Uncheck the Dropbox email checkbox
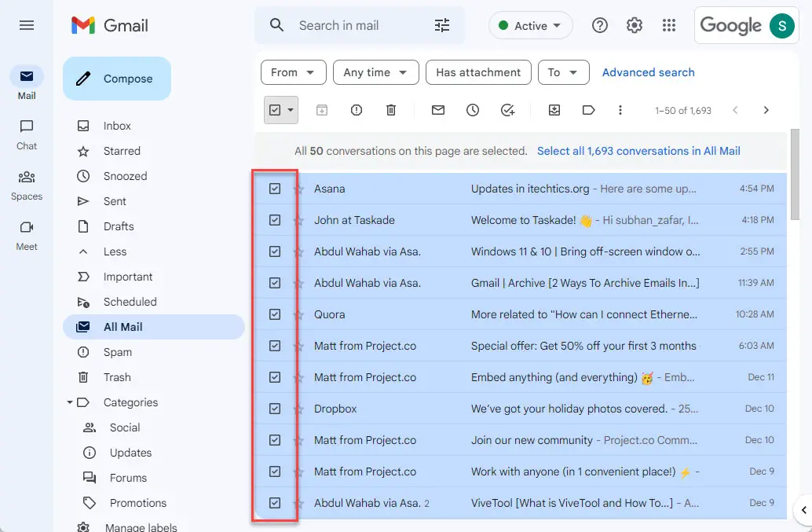812x532 pixels. pos(275,409)
